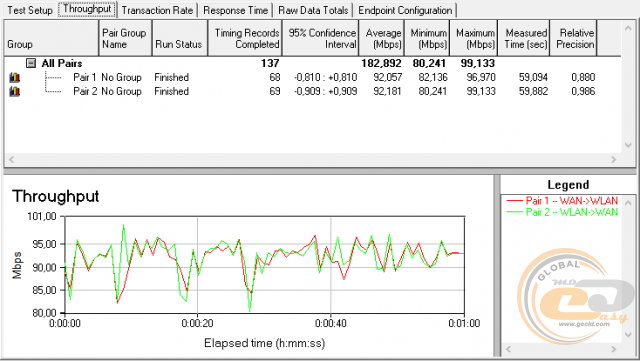The height and width of the screenshot is (361, 640).
Task: Click the legend's horizontal scrollbar right arrow
Action: tap(613, 349)
